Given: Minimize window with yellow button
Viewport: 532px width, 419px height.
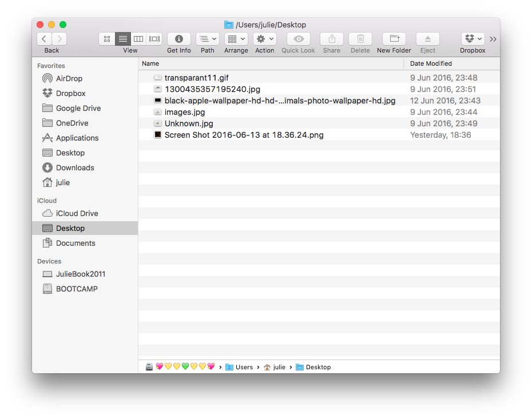Looking at the screenshot, I should pos(51,25).
